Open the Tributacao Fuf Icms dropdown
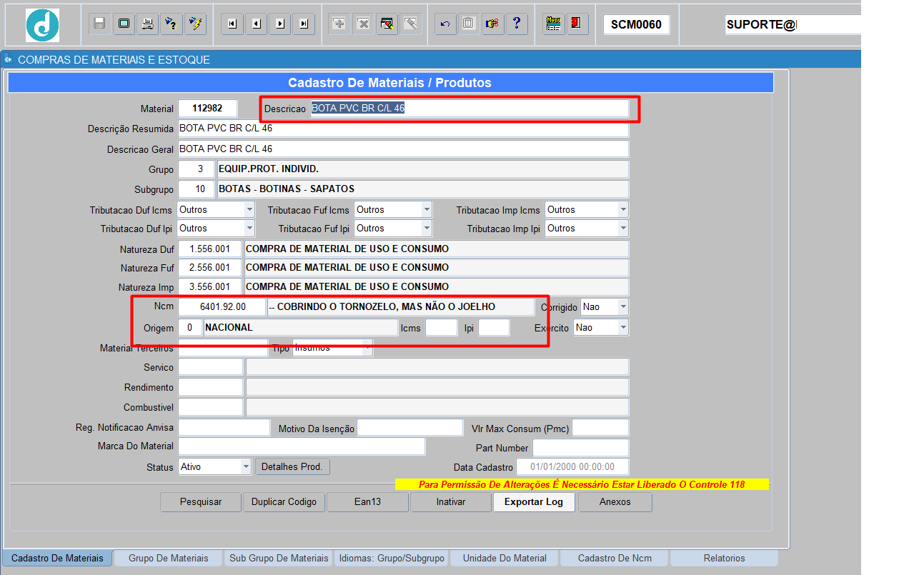Screen dimensions: 924x575 (427, 209)
